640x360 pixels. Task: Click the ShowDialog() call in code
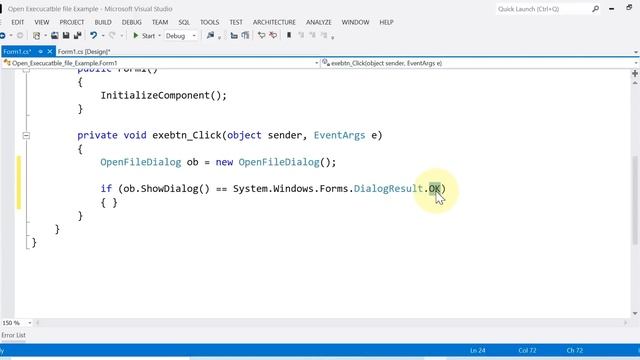(x=175, y=189)
